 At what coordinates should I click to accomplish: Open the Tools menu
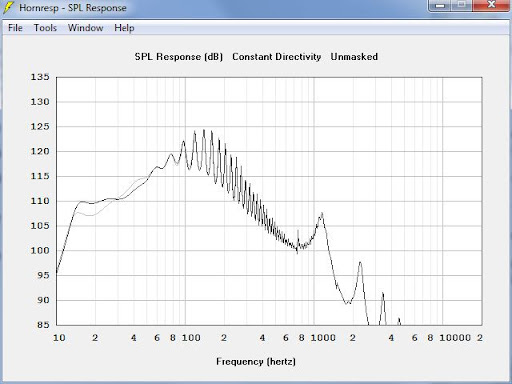point(45,28)
